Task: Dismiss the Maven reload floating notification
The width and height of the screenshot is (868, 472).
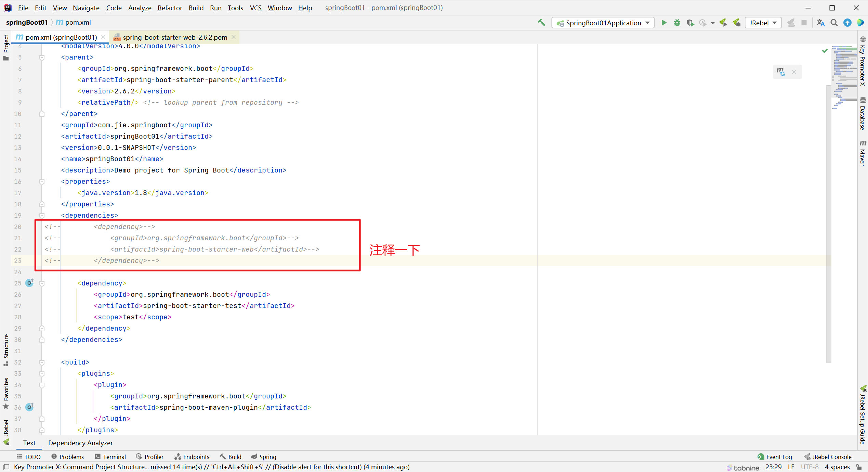Action: [x=794, y=72]
